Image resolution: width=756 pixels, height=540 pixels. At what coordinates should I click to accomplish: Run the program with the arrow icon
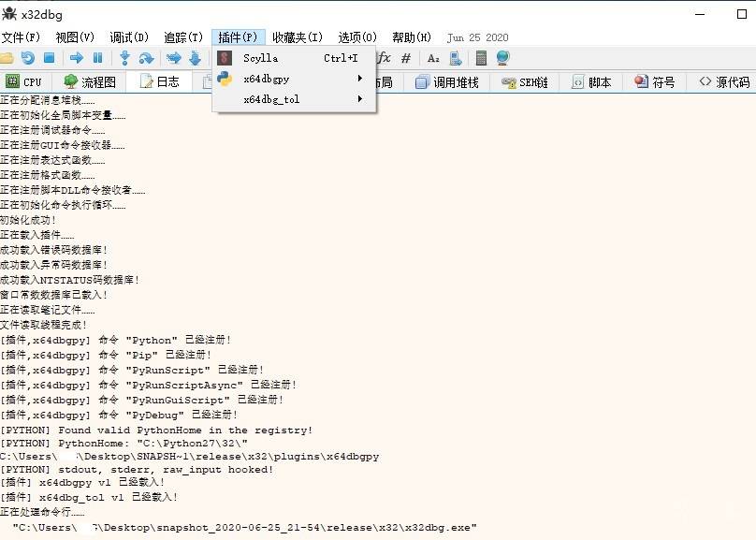(76, 58)
